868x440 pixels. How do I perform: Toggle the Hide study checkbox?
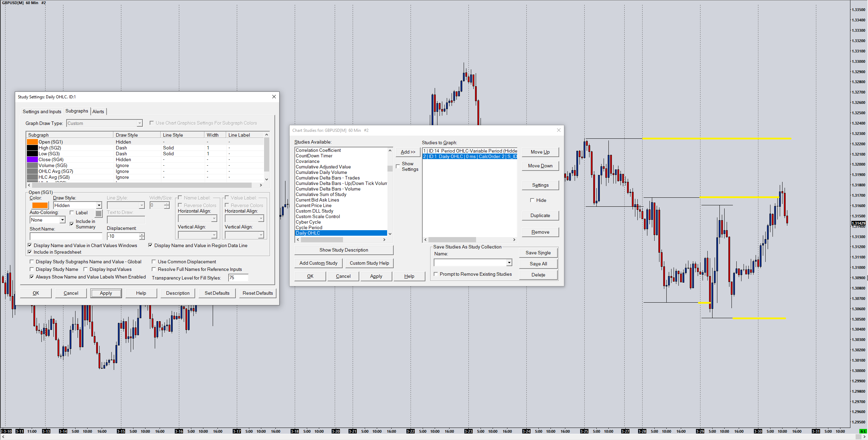point(532,200)
